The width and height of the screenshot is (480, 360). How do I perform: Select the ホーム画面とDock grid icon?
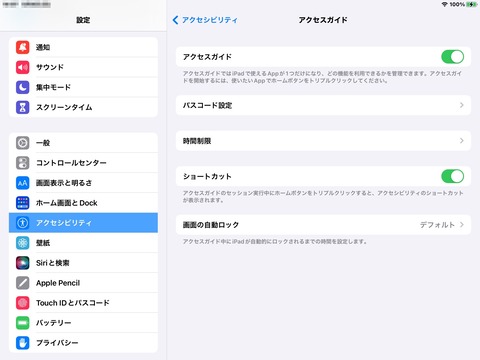pos(22,203)
